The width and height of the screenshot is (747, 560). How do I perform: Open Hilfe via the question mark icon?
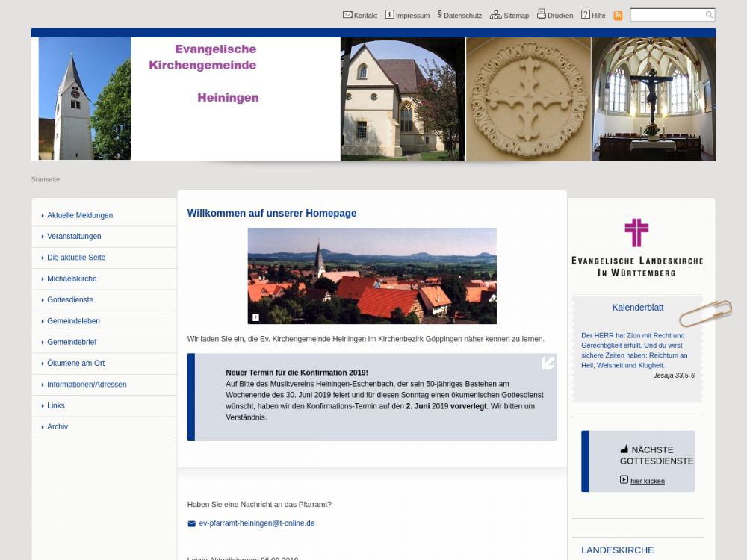tap(586, 15)
